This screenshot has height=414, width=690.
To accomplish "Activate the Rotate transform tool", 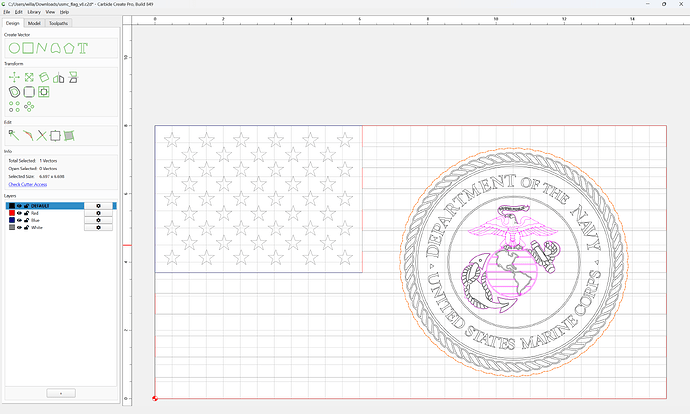I will coord(44,77).
